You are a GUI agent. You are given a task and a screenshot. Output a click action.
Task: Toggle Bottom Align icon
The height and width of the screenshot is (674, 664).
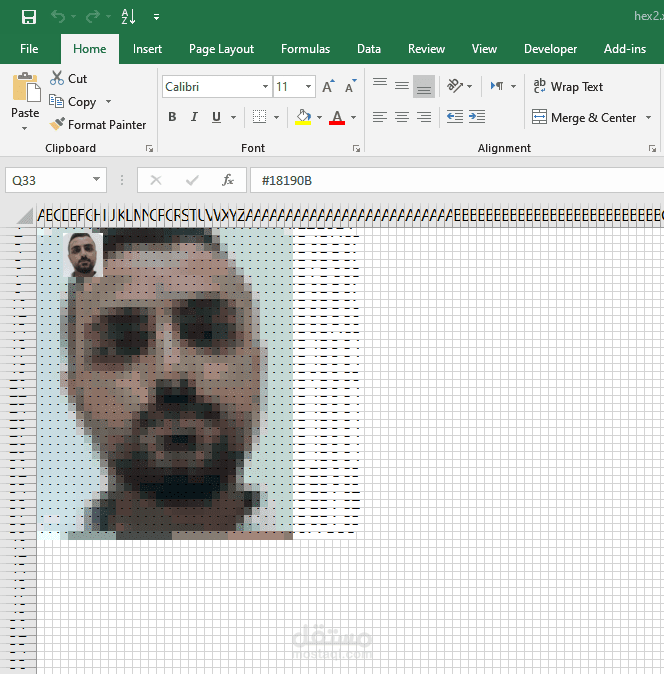(x=424, y=86)
